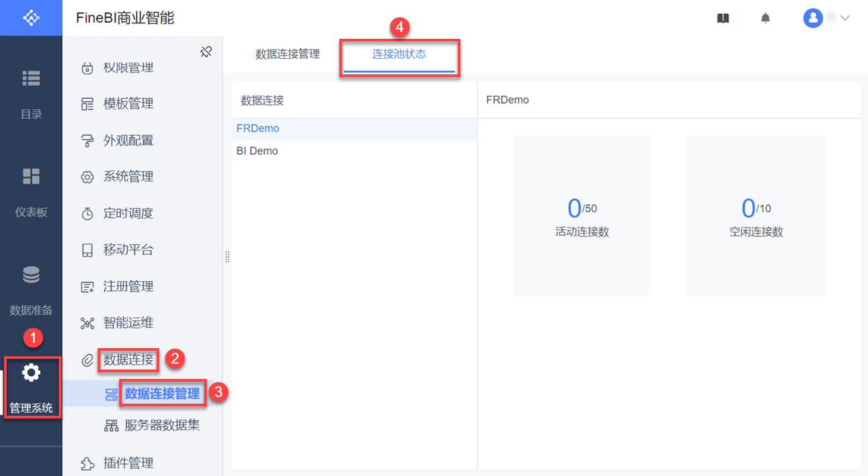Open 服务器数据集 submenu item
The height and width of the screenshot is (476, 868).
point(162,425)
